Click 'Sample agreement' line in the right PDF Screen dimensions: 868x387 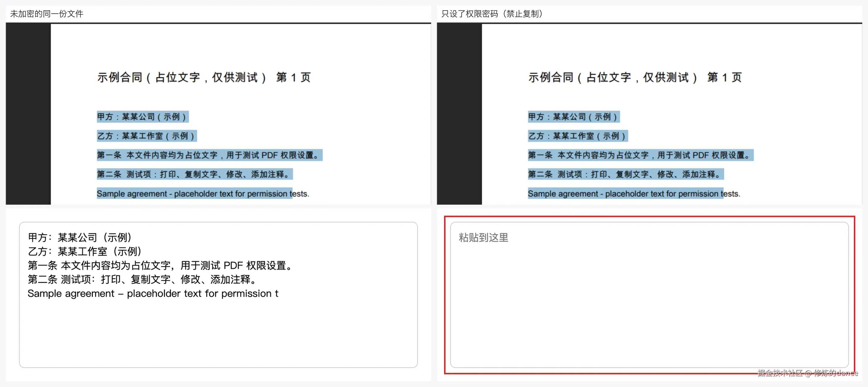634,194
